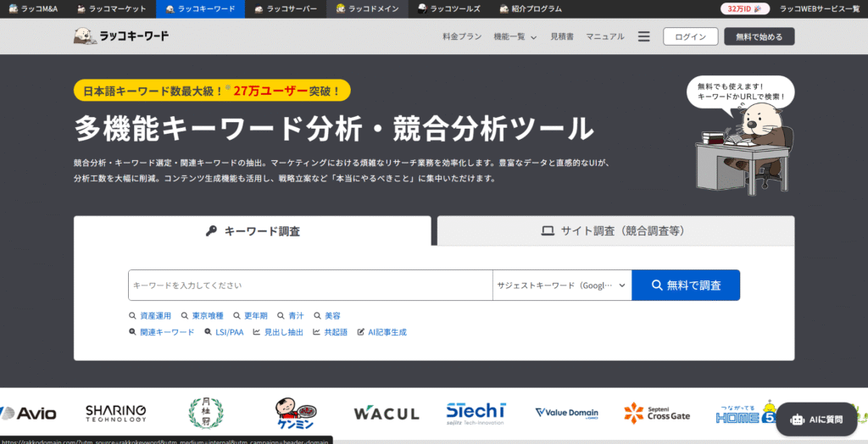The image size is (868, 444).
Task: Click the 共起語 shortcut link
Action: pos(331,332)
